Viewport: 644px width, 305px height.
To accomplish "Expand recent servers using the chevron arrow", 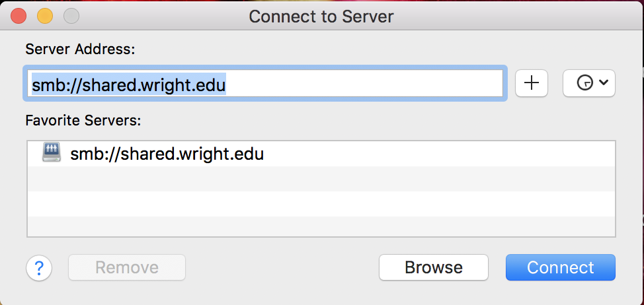I will pyautogui.click(x=603, y=83).
